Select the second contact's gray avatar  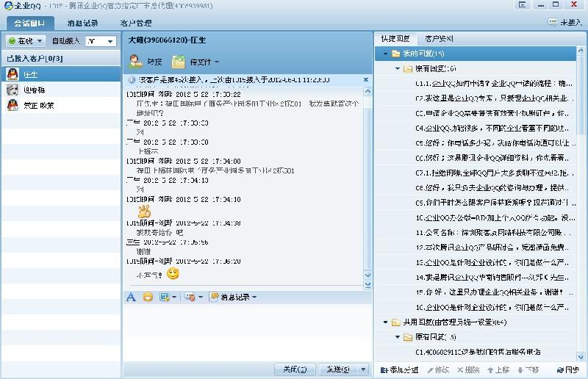click(12, 90)
